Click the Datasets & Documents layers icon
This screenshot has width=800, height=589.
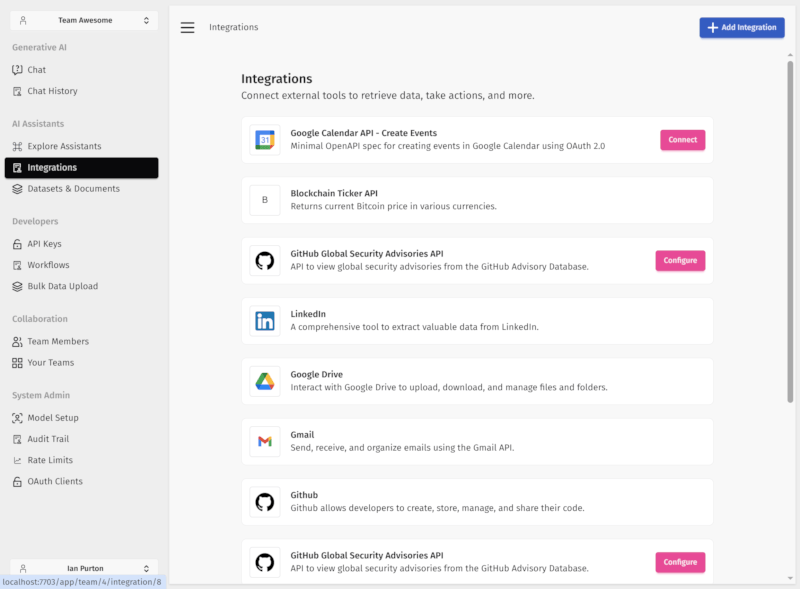tap(17, 189)
